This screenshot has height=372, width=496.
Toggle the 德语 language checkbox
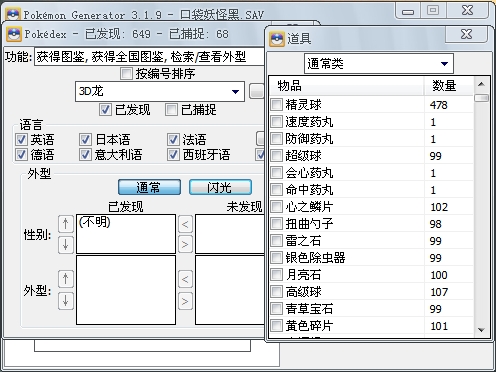click(21, 154)
